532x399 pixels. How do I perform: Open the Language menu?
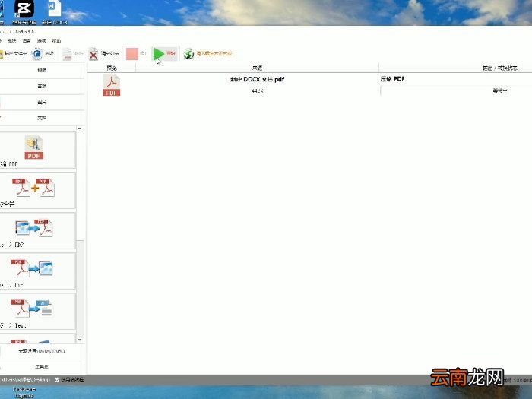pos(27,41)
